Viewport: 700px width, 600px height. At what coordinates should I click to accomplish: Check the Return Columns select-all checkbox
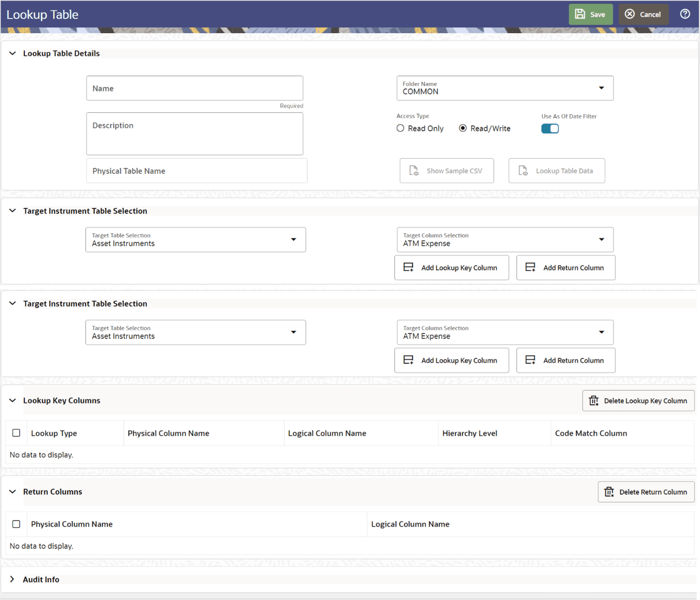click(16, 524)
